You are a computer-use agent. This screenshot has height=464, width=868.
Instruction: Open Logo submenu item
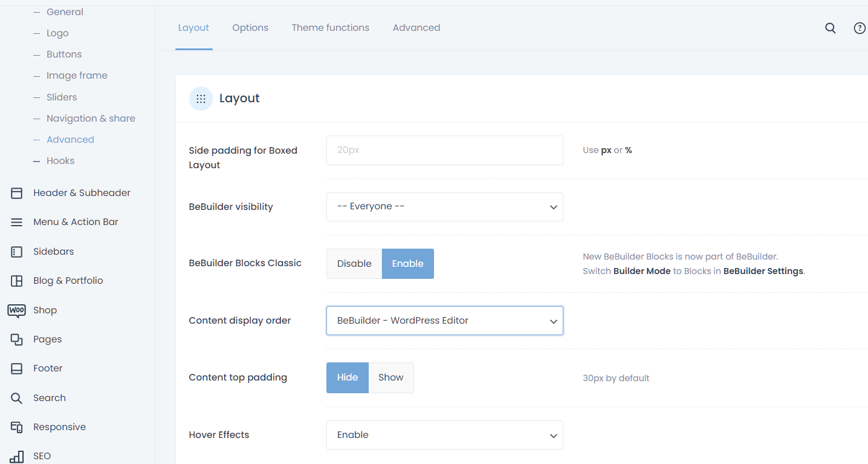coord(57,33)
